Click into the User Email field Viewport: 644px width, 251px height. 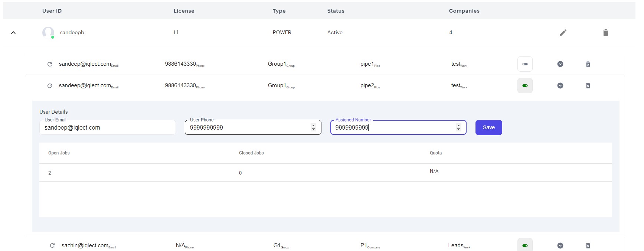107,127
